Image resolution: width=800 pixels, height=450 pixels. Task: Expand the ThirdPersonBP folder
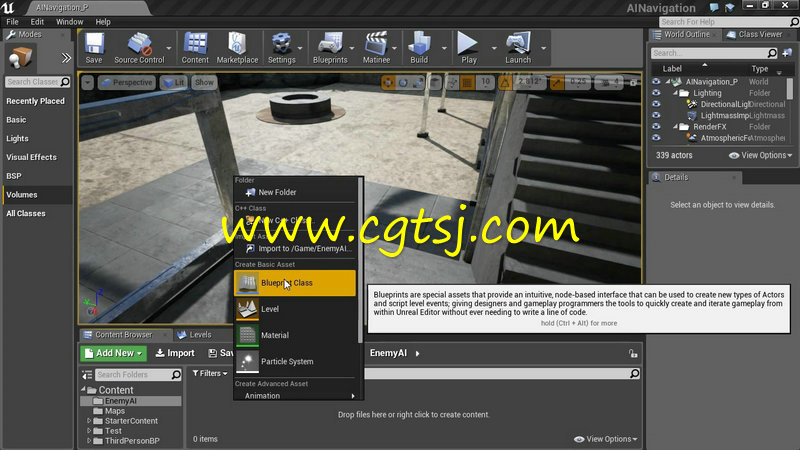[x=89, y=441]
